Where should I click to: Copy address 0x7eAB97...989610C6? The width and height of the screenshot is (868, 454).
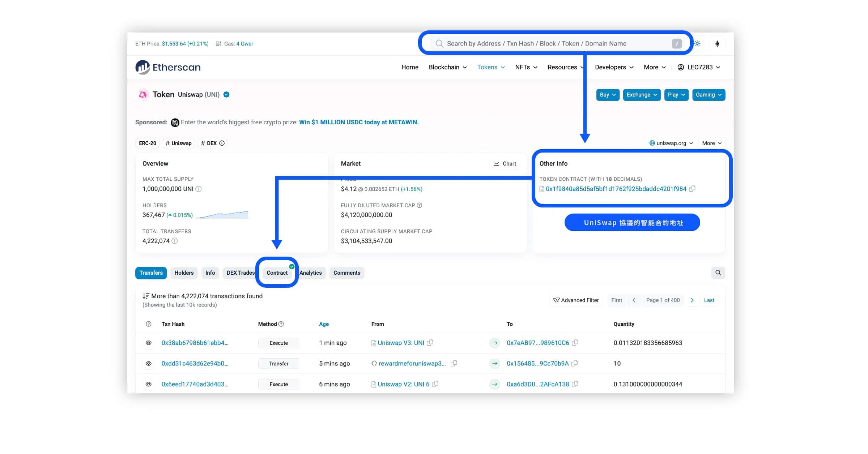click(575, 343)
